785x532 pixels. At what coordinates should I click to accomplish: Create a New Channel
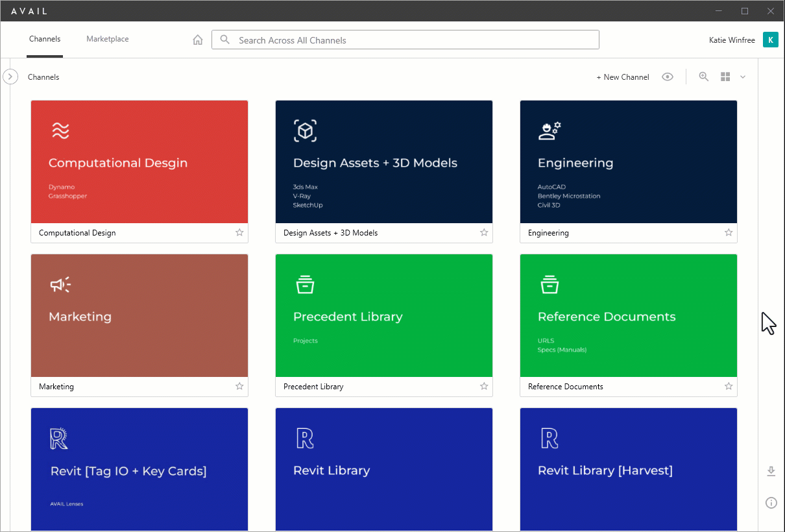coord(623,77)
